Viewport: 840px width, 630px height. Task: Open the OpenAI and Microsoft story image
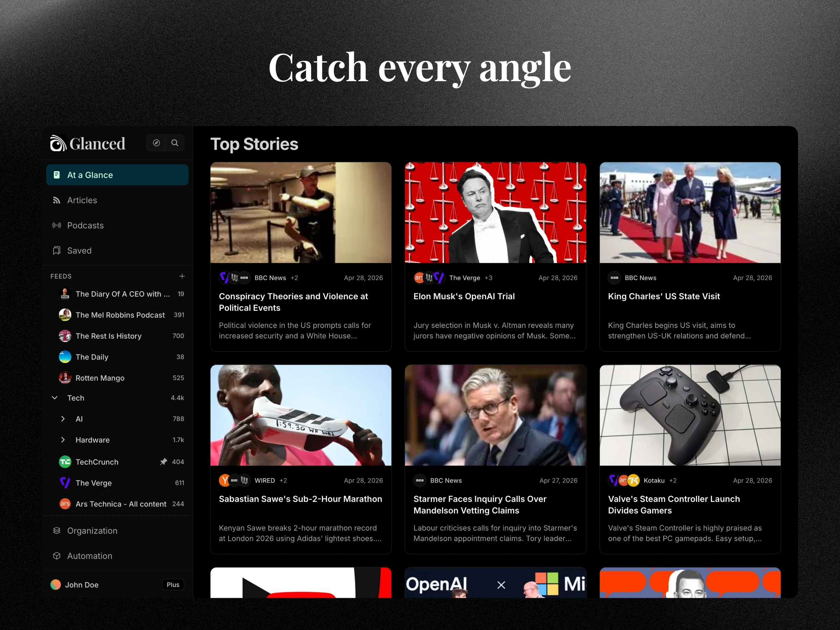click(x=496, y=582)
